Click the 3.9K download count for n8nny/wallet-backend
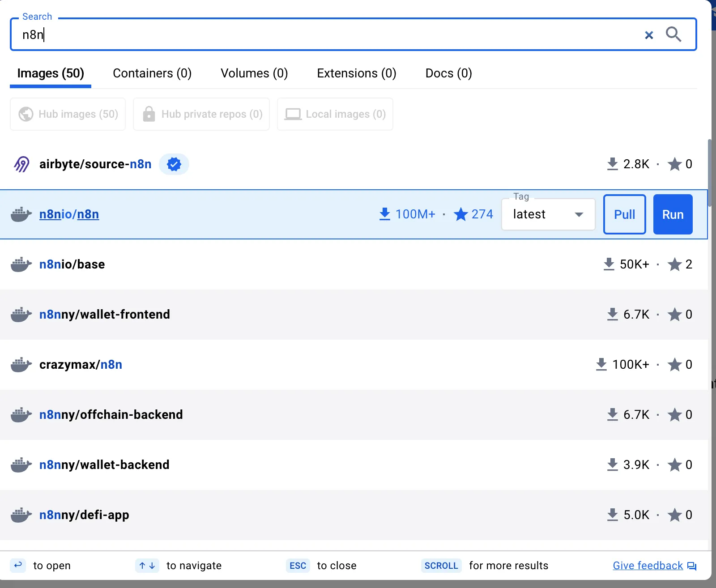This screenshot has width=716, height=588. point(636,465)
